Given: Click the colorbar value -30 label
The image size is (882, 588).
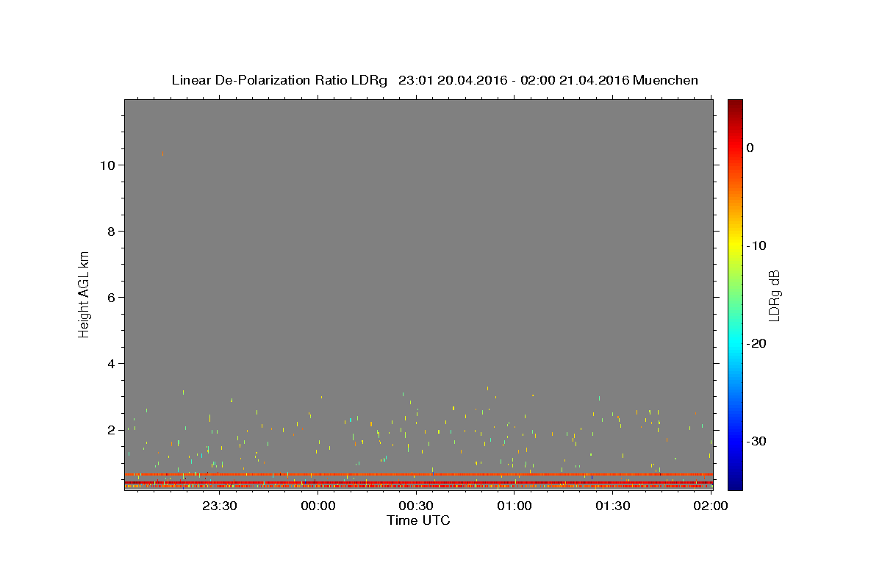Looking at the screenshot, I should [x=756, y=441].
